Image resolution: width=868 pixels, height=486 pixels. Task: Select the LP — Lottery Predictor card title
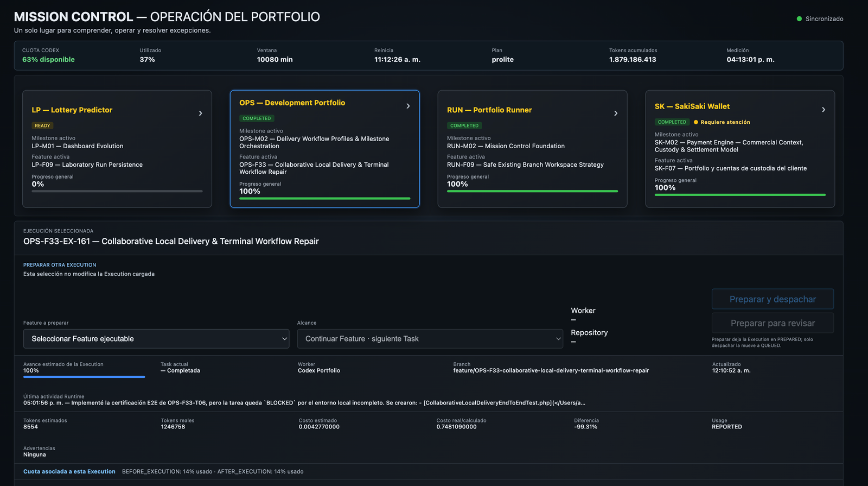click(x=72, y=110)
